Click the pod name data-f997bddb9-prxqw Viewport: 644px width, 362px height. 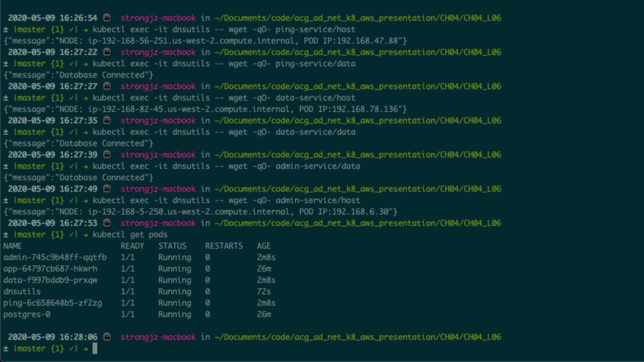(50, 280)
